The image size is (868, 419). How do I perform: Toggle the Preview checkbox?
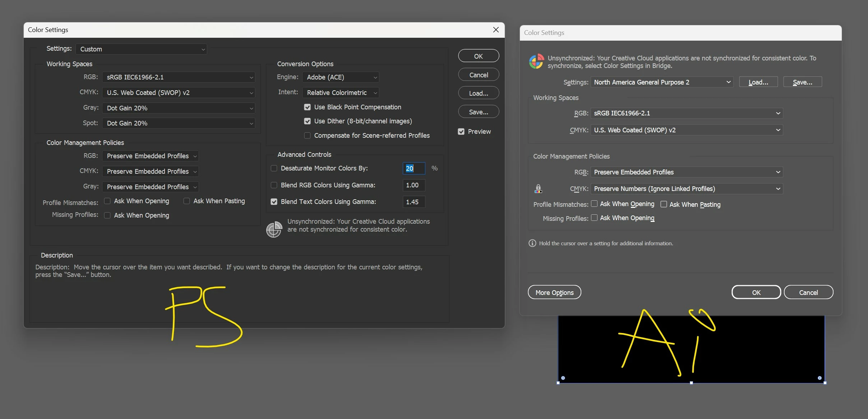[x=461, y=132]
